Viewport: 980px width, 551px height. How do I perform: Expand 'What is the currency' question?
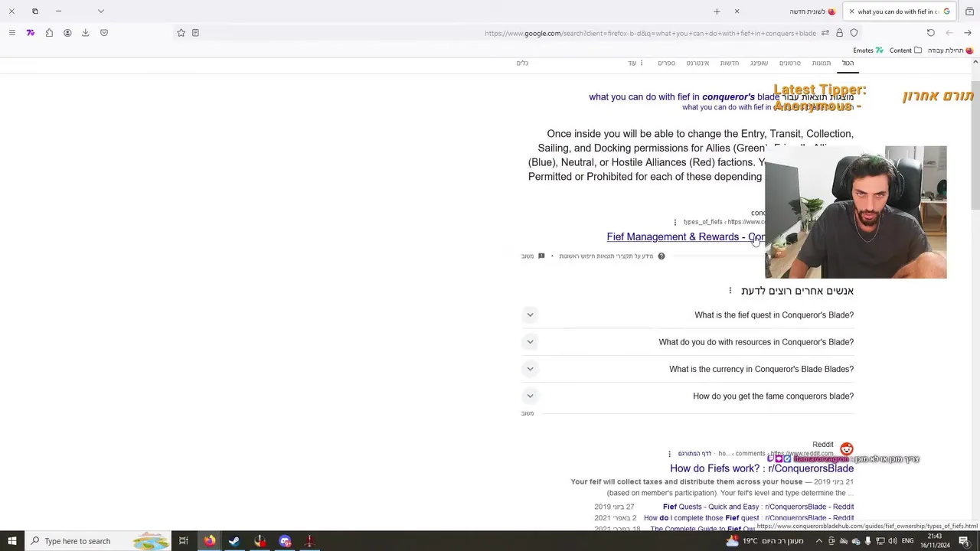(x=688, y=369)
